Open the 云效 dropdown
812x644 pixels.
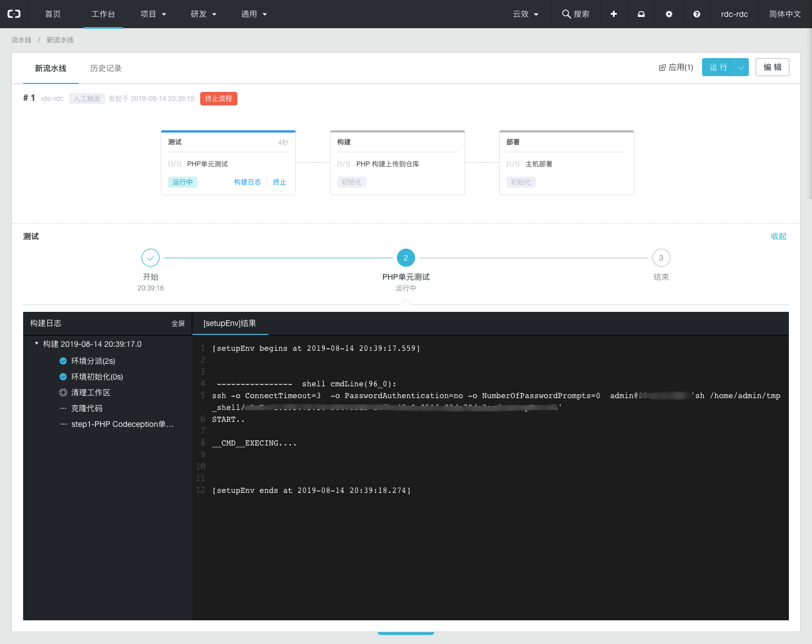tap(526, 14)
